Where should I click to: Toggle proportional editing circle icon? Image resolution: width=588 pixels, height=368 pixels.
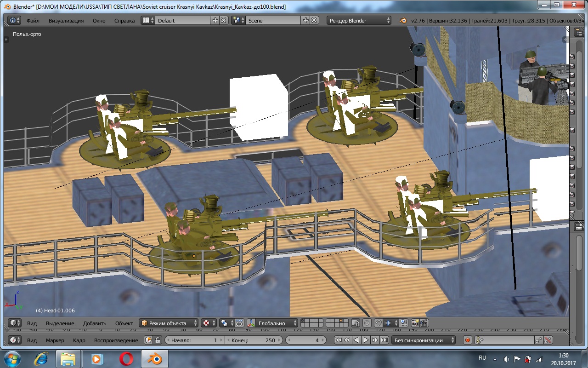point(367,323)
